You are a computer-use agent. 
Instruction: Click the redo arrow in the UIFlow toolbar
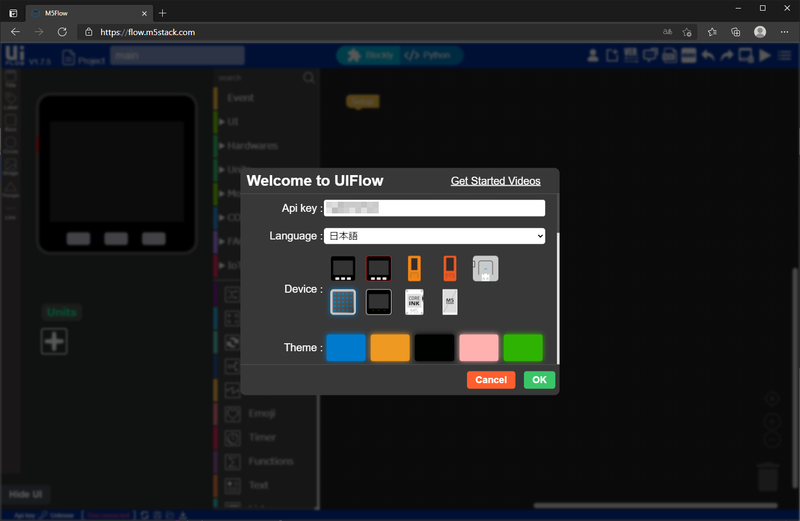tap(727, 55)
